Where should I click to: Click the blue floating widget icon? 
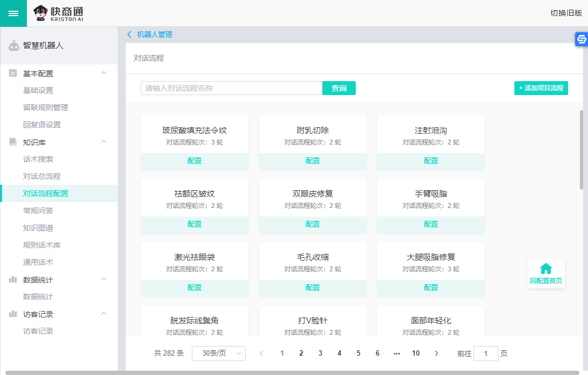[x=581, y=39]
